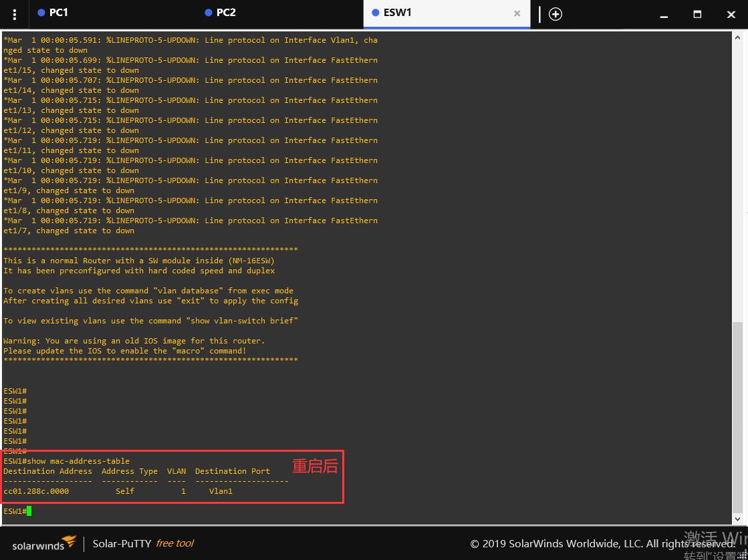Click the Solar-PuTTY free tool label
Image resolution: width=748 pixels, height=560 pixels.
[143, 543]
